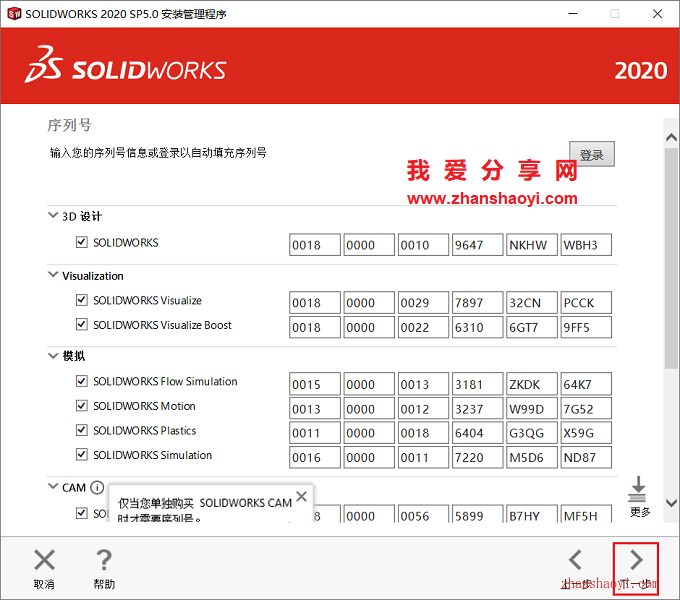Click the vertical scrollbar thumb
Viewport: 680px width, 600px height.
(671, 258)
